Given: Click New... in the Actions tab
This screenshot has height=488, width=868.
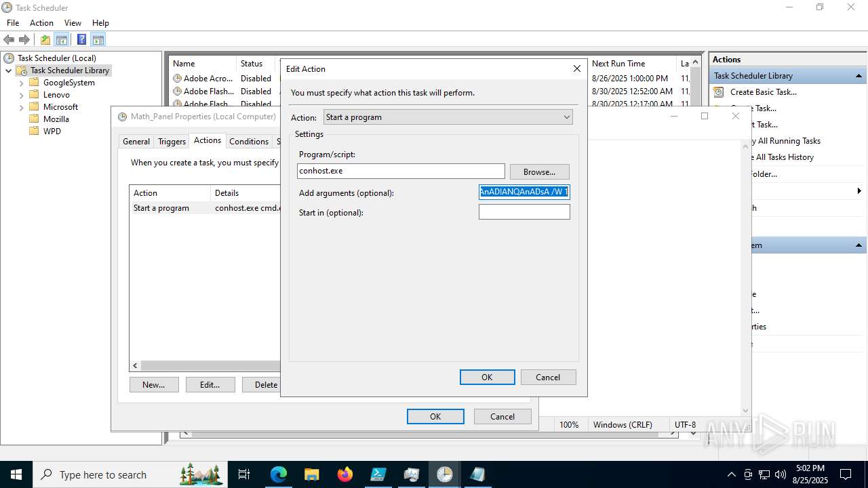Looking at the screenshot, I should pyautogui.click(x=154, y=385).
